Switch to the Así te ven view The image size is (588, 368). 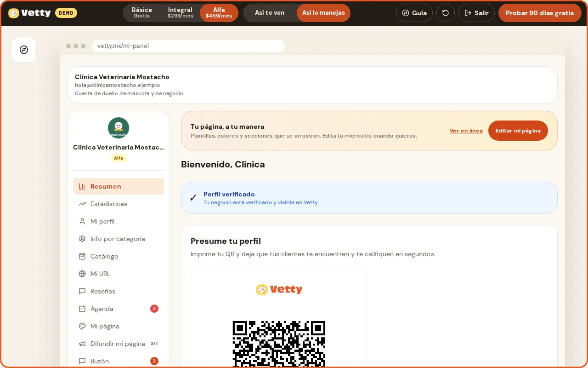click(x=270, y=13)
